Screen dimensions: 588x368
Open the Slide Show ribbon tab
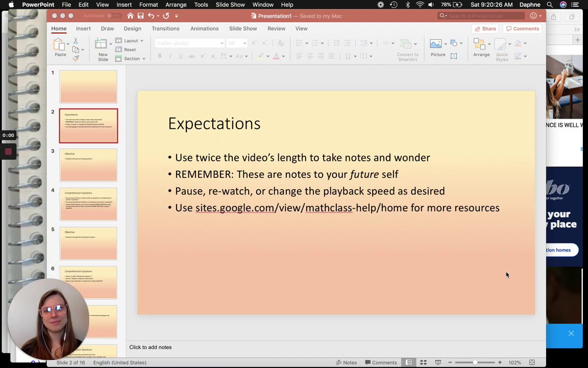[x=243, y=29]
